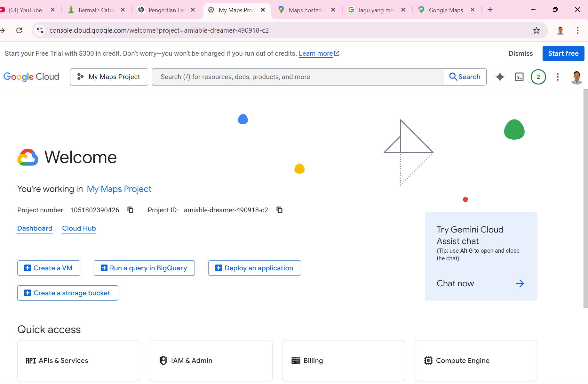Viewport: 588px width, 384px height.
Task: Switch to the Google Maps tab
Action: [446, 10]
